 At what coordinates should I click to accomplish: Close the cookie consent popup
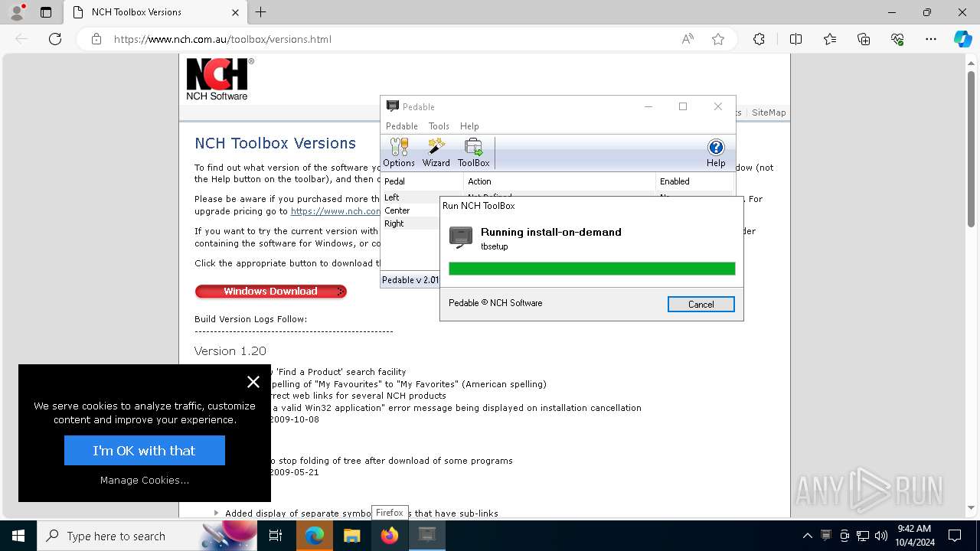pos(253,382)
